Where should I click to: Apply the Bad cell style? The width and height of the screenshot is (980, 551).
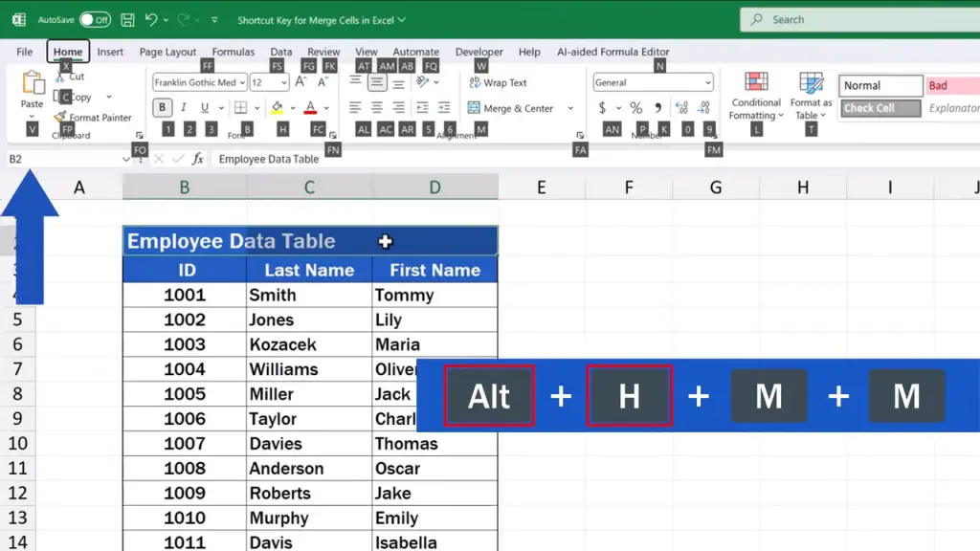click(951, 86)
